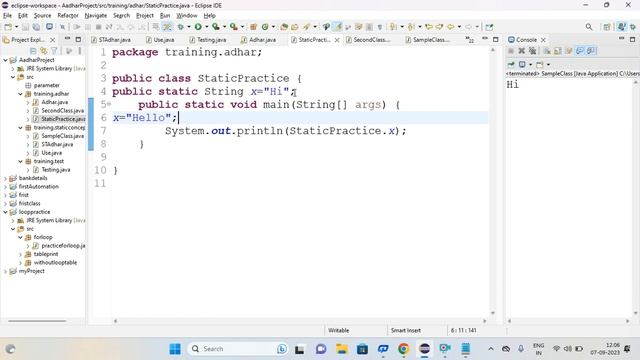The width and height of the screenshot is (640, 360).
Task: Click the Previous Annotation icon
Action: click(411, 27)
